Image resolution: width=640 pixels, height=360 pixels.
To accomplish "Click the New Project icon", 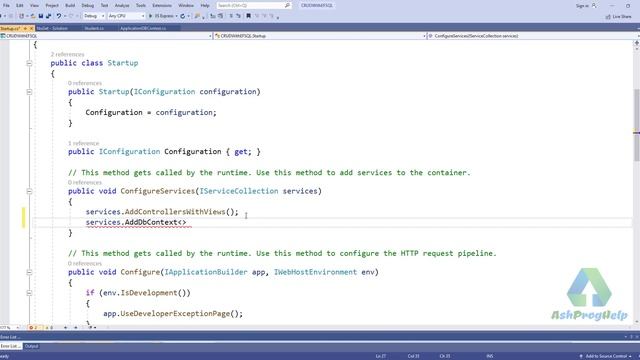I will click(22, 16).
